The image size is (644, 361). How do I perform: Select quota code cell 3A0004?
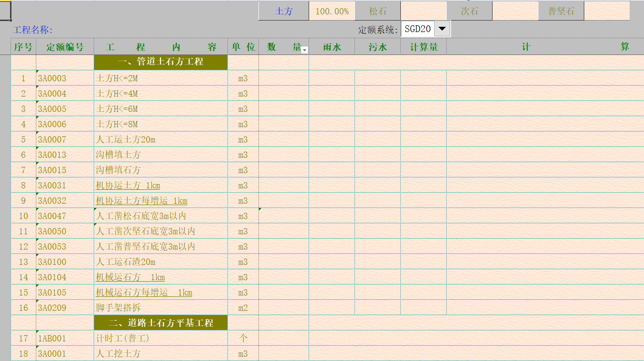click(65, 94)
